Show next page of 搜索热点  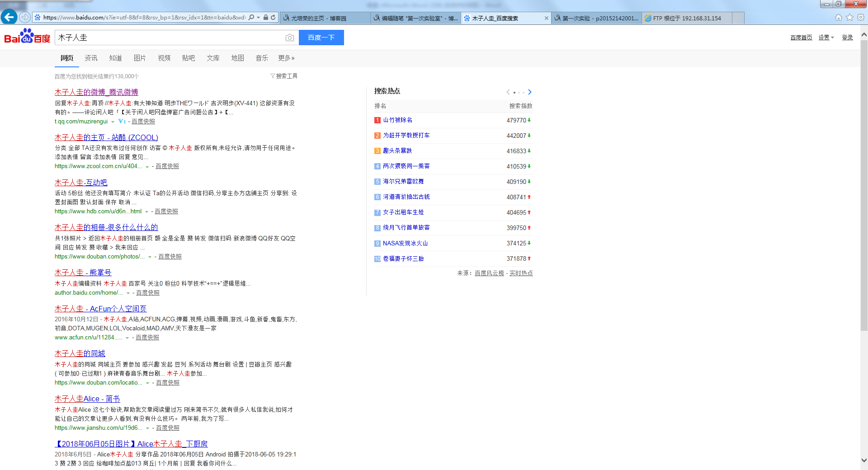tap(530, 92)
